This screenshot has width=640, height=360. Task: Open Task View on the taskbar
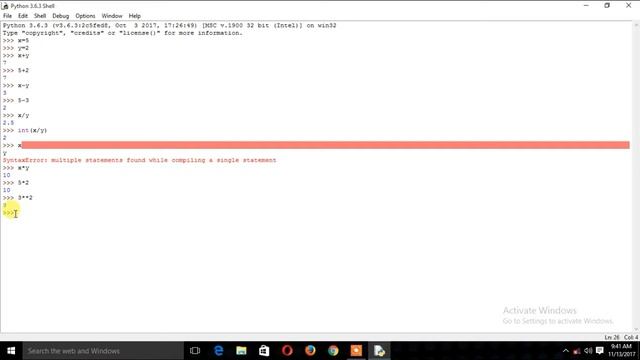[195, 351]
